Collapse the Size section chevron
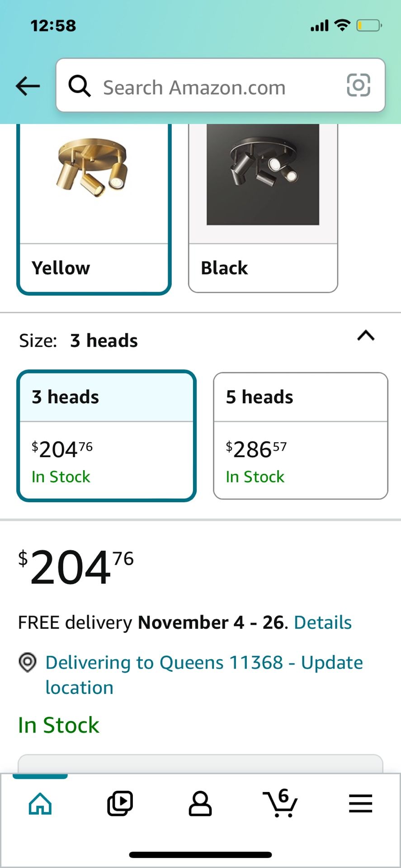The height and width of the screenshot is (868, 401). [x=366, y=335]
